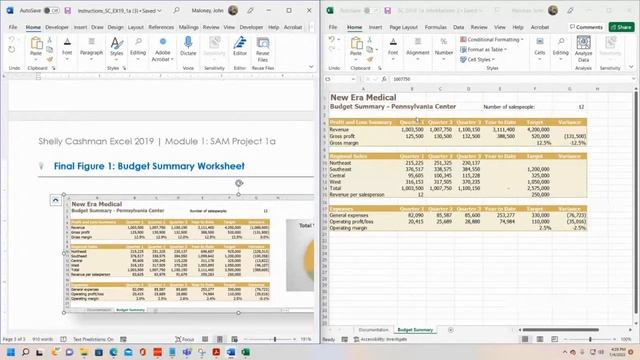Open the Data tab in Excel
Image resolution: width=640 pixels, height=360 pixels.
click(x=458, y=27)
